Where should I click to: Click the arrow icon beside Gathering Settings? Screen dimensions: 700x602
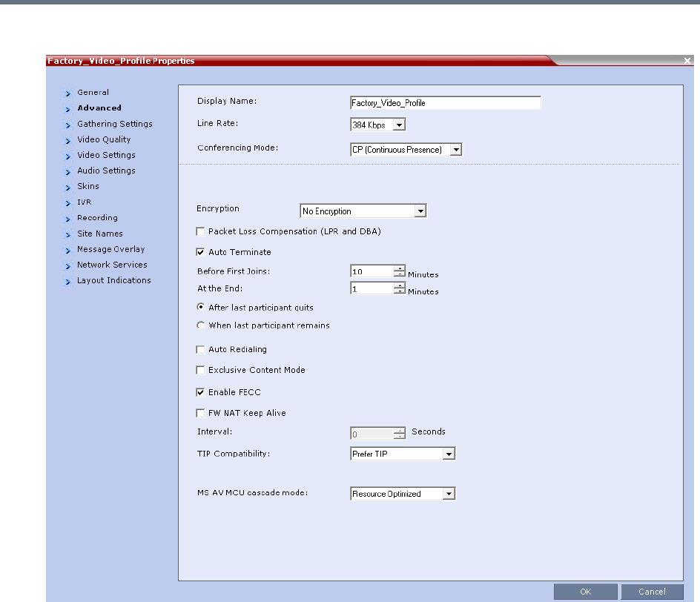[x=68, y=125]
